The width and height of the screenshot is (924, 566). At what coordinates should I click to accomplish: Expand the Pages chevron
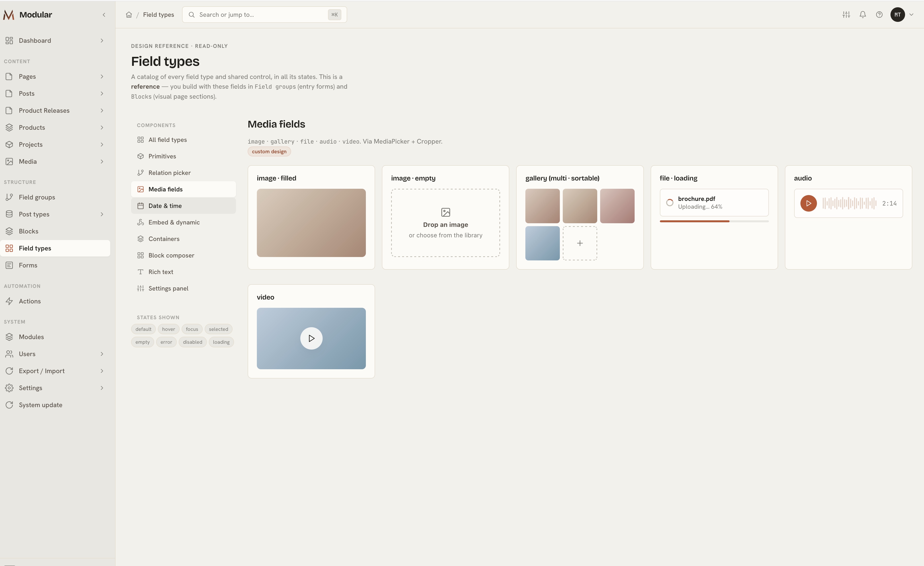click(102, 77)
